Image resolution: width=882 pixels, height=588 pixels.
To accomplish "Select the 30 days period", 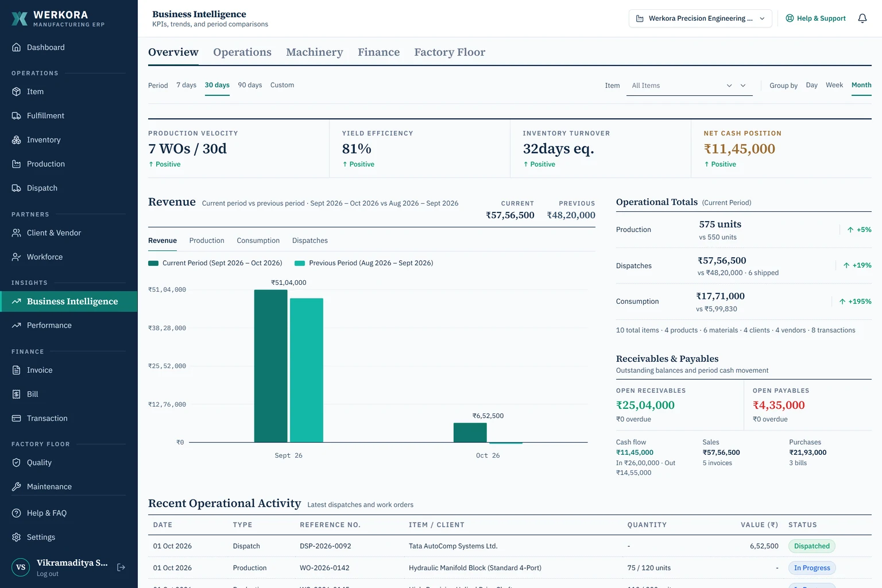I will (x=217, y=85).
